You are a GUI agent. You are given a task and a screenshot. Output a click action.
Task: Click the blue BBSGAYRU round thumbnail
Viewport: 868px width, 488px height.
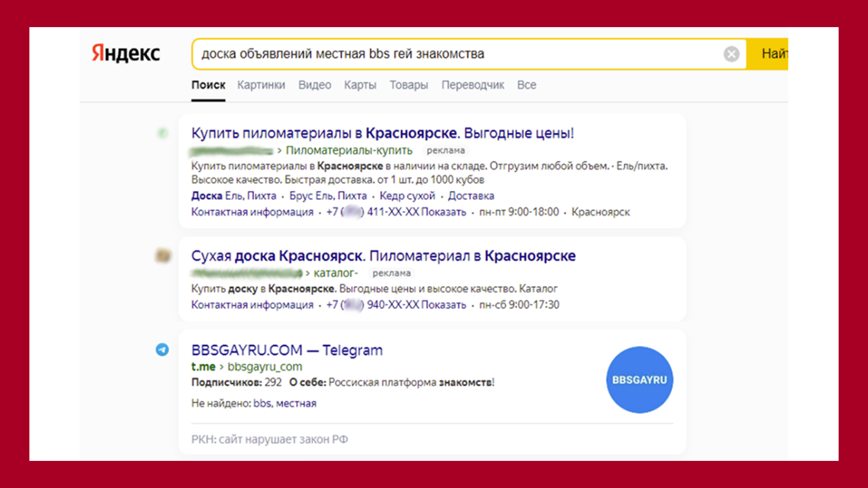tap(639, 380)
